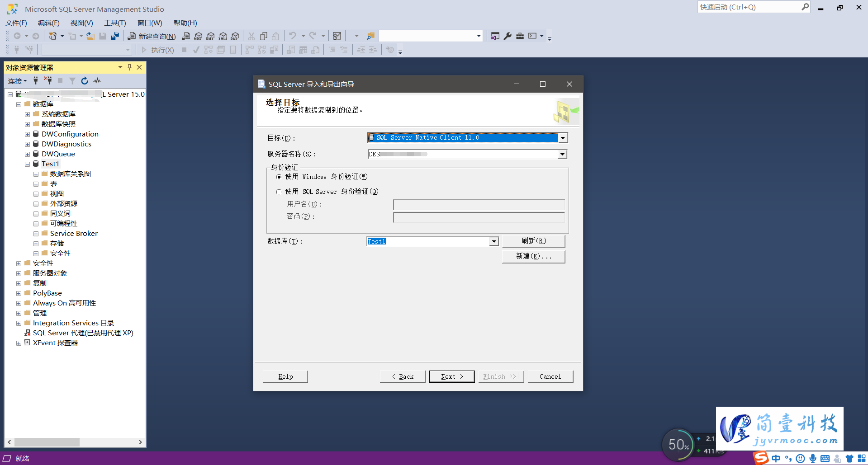Open the Database (数据库) dropdown in wizard
The height and width of the screenshot is (465, 868).
coord(494,241)
